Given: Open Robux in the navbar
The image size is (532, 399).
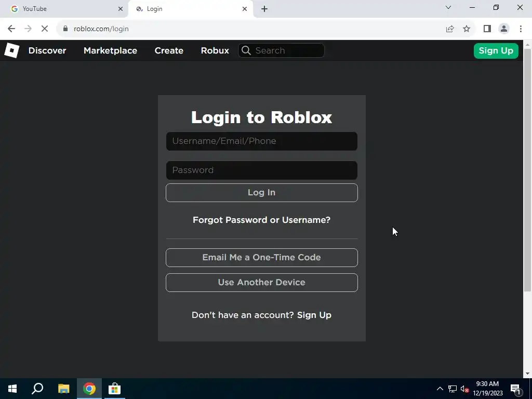Looking at the screenshot, I should 215,50.
